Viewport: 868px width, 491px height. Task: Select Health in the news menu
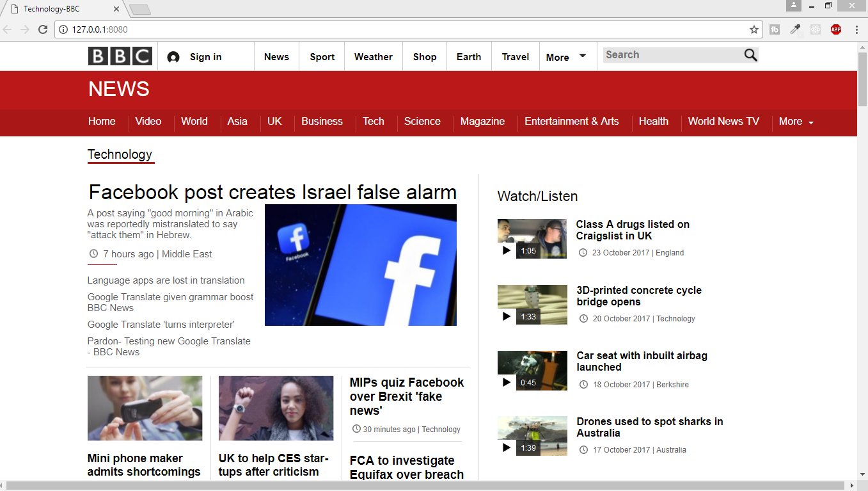[x=653, y=122]
